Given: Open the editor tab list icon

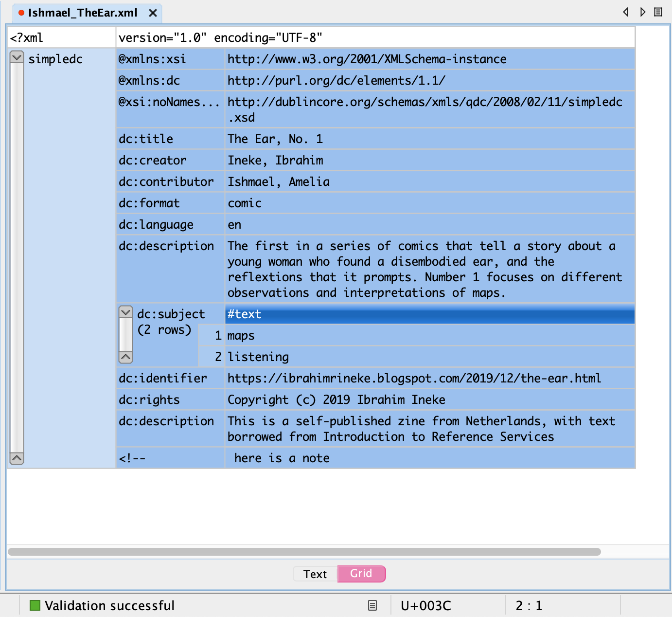Looking at the screenshot, I should click(x=658, y=12).
